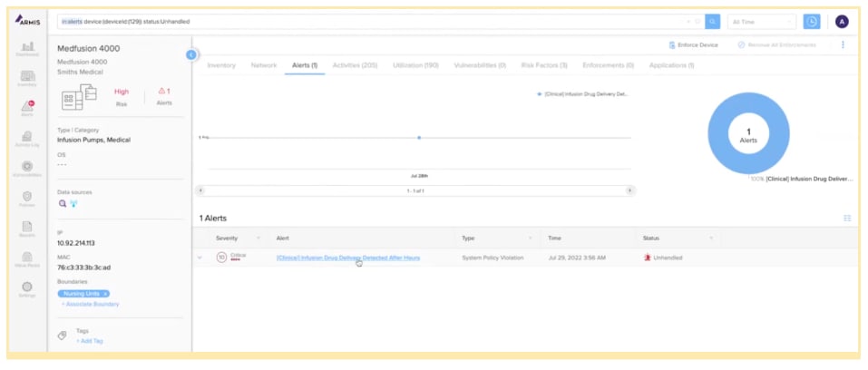The image size is (868, 370).
Task: Click Remove All Enforcements button
Action: coord(776,44)
